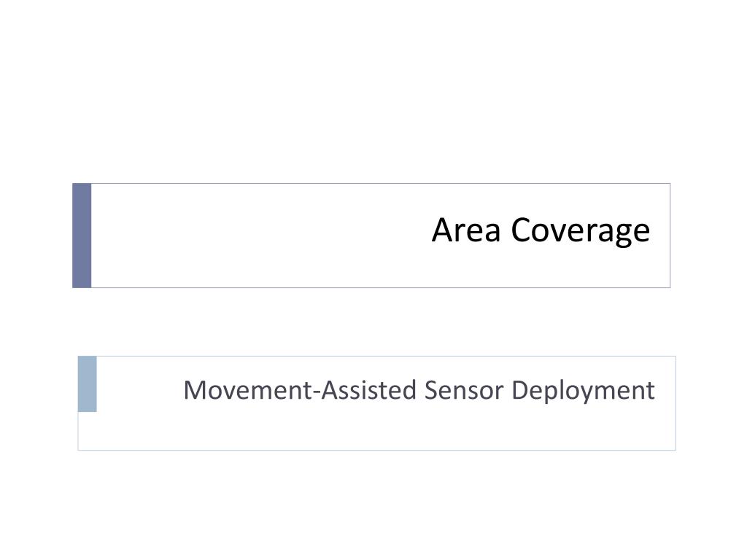Click the right edge of the title box
Viewport: 747px width, 560px height.
tap(670, 236)
